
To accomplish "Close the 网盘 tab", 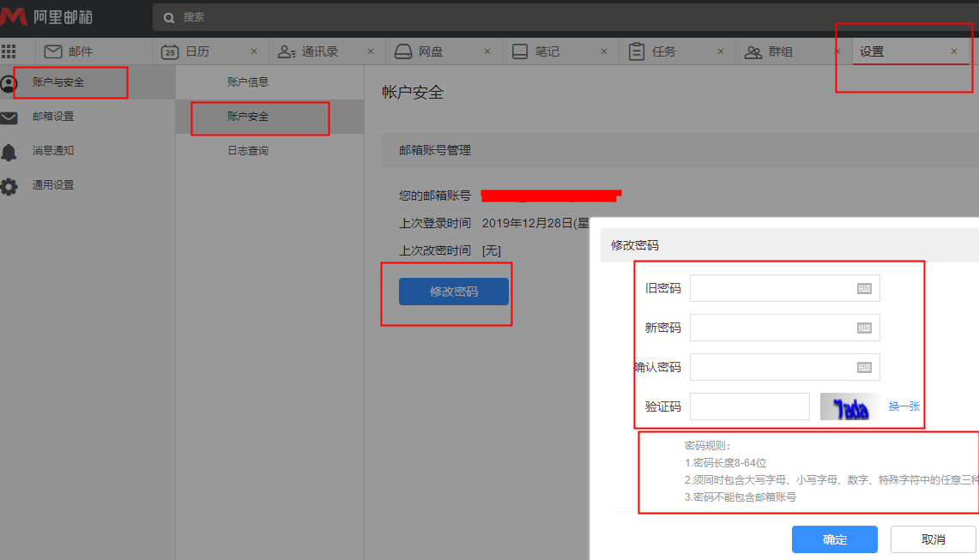I will pyautogui.click(x=487, y=51).
